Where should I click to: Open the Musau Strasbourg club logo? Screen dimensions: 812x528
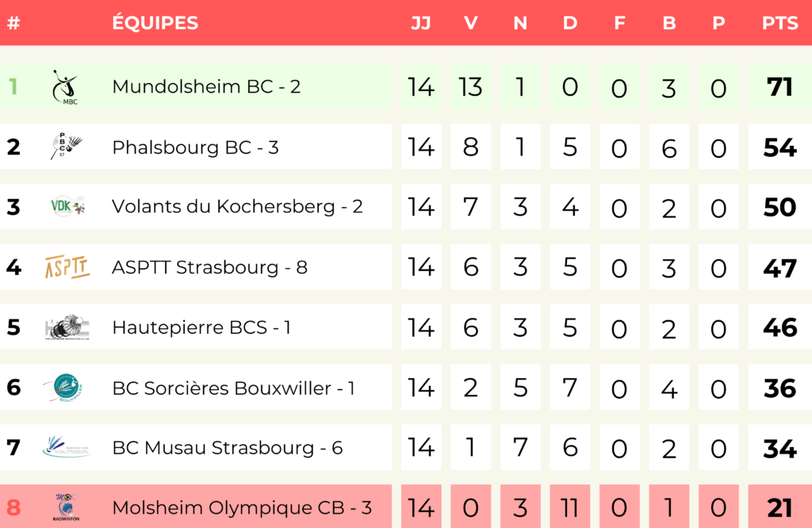(67, 446)
